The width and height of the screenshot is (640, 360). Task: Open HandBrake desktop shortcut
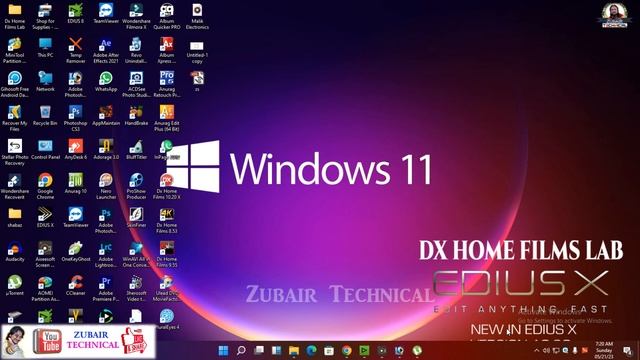point(136,116)
